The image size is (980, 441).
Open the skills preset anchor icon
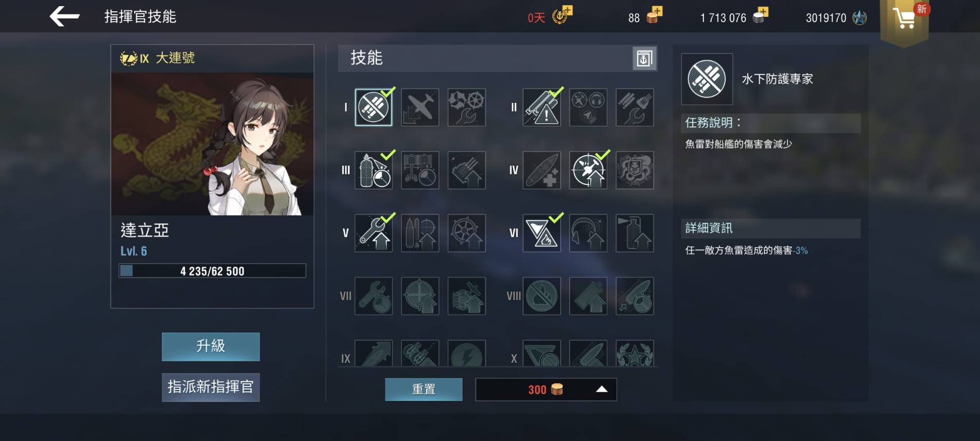point(644,59)
